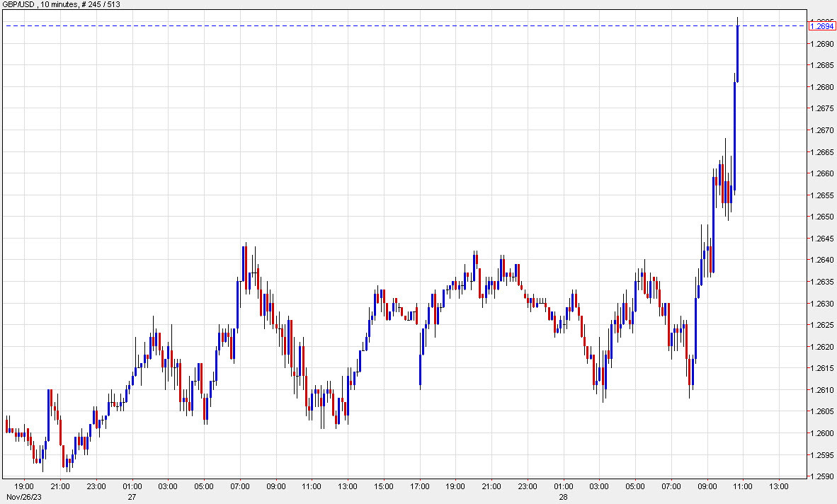
Task: Click the 01:00 label above date 27
Action: pyautogui.click(x=132, y=486)
